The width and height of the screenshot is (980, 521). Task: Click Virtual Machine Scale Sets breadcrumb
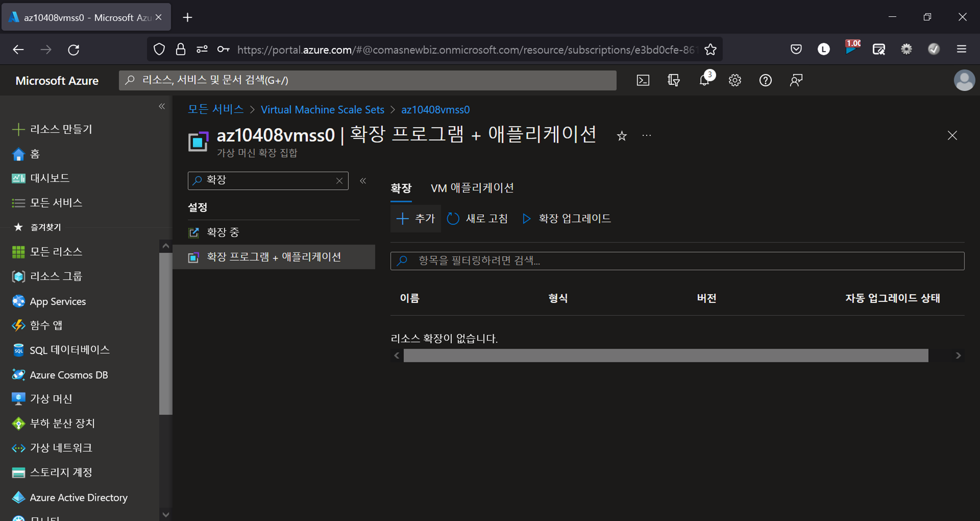click(x=322, y=110)
